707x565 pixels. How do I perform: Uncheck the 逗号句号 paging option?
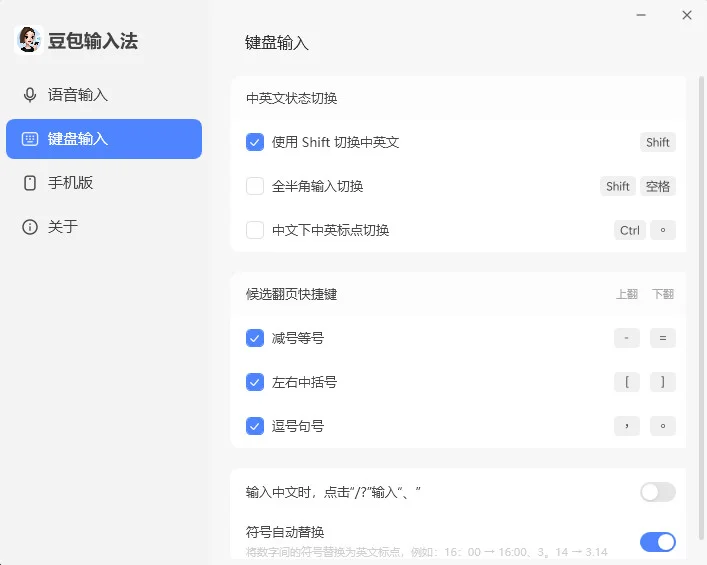(x=255, y=426)
